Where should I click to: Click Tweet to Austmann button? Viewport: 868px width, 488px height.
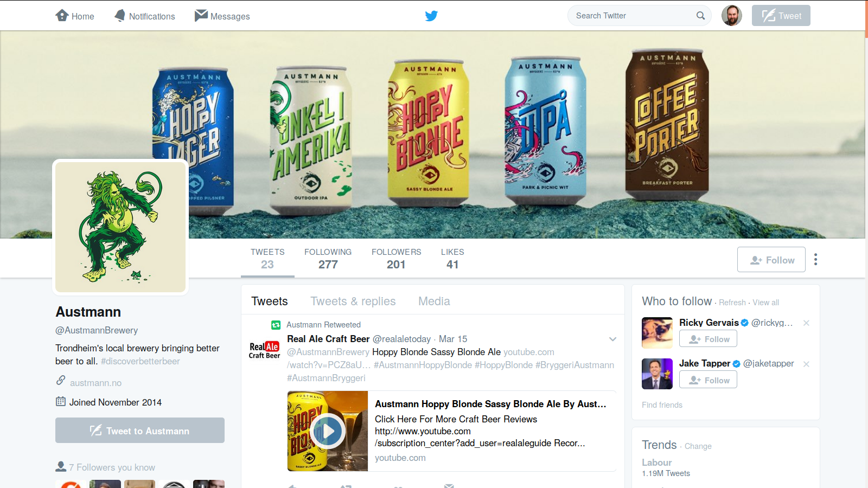[140, 431]
